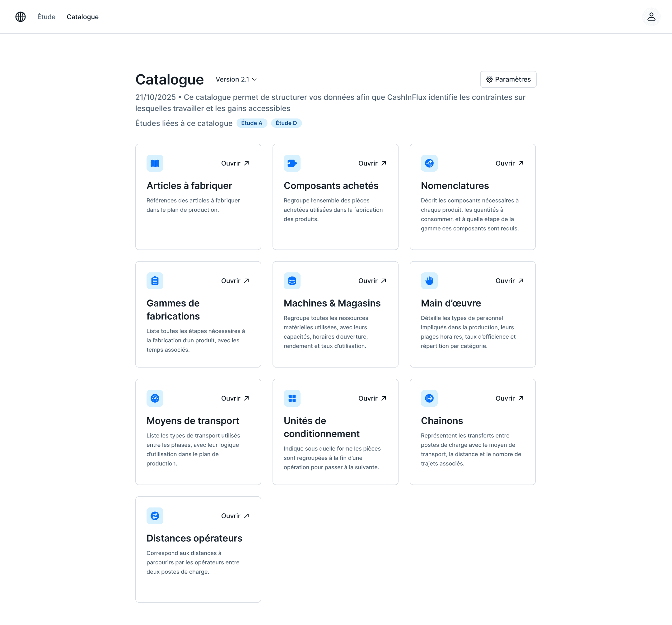Click the Distances opérateurs sync icon
The image size is (672, 625).
point(155,516)
